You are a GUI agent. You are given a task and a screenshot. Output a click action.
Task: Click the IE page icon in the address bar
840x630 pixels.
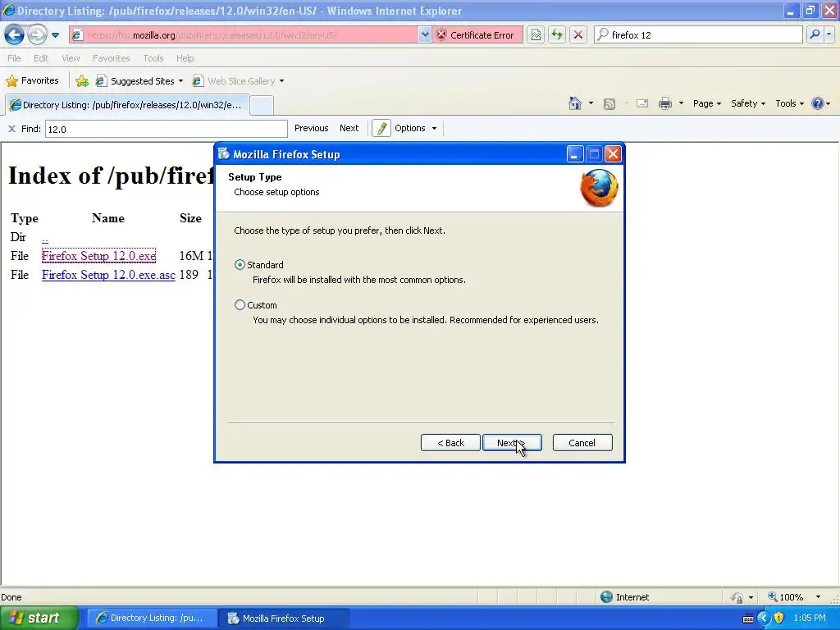click(x=77, y=35)
